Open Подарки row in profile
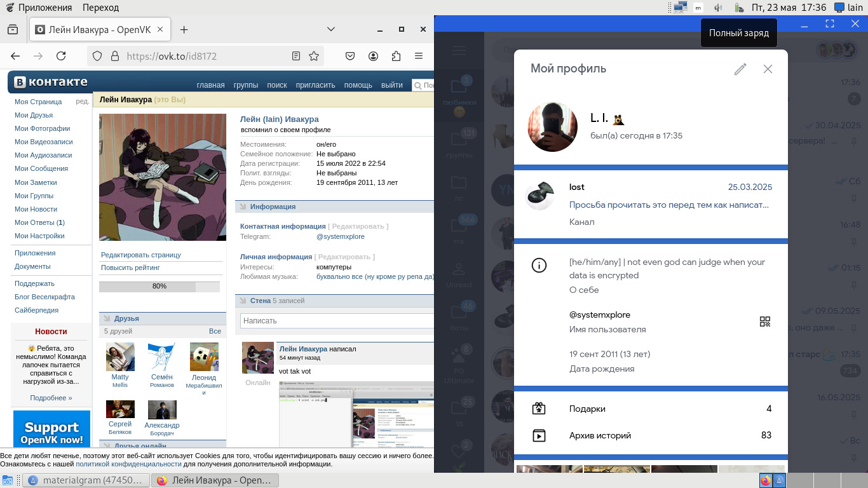 [651, 409]
